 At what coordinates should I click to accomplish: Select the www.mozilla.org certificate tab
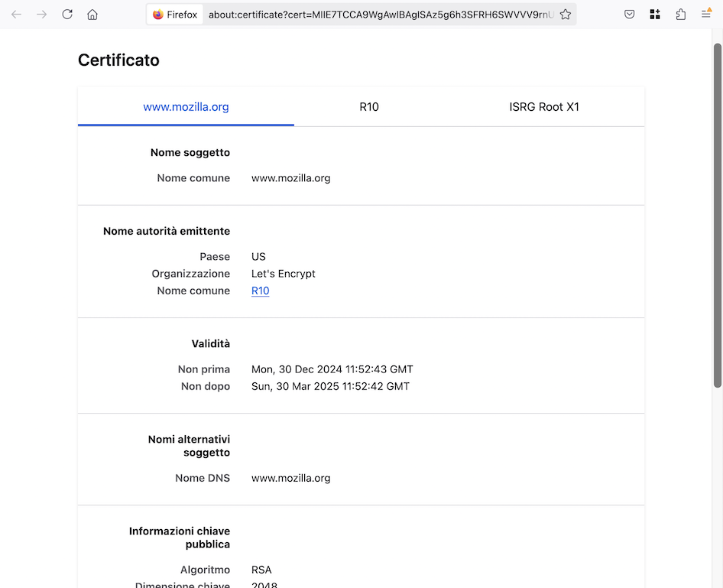point(186,107)
